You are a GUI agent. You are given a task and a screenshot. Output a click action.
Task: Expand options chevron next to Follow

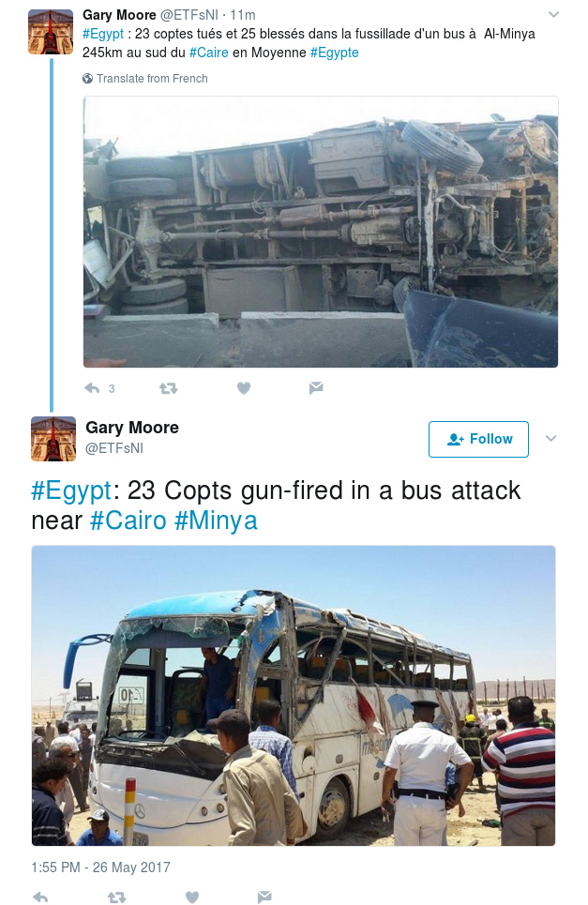tap(551, 439)
